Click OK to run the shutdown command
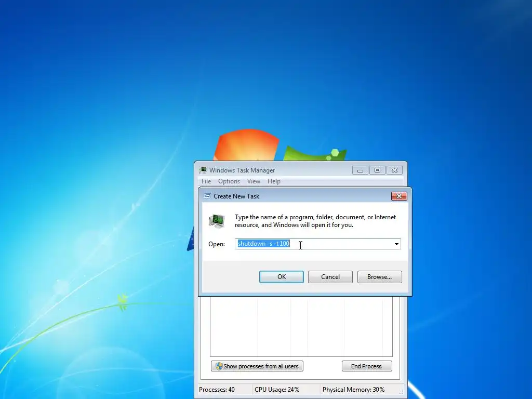This screenshot has width=532, height=399. coord(281,277)
